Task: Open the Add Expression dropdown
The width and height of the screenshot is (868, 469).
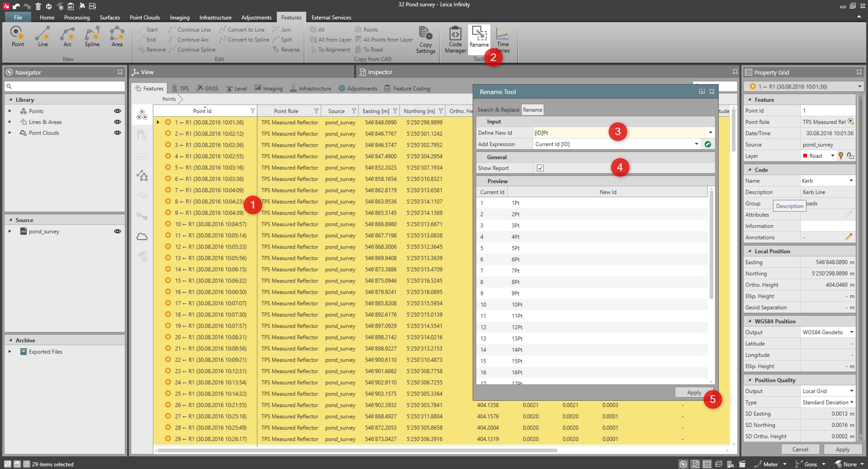Action: 696,144
